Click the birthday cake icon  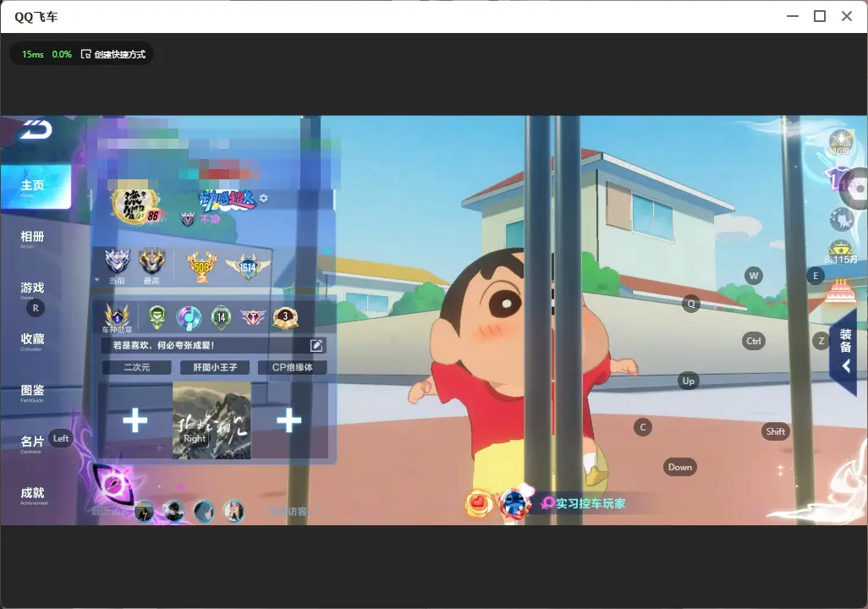click(x=840, y=291)
